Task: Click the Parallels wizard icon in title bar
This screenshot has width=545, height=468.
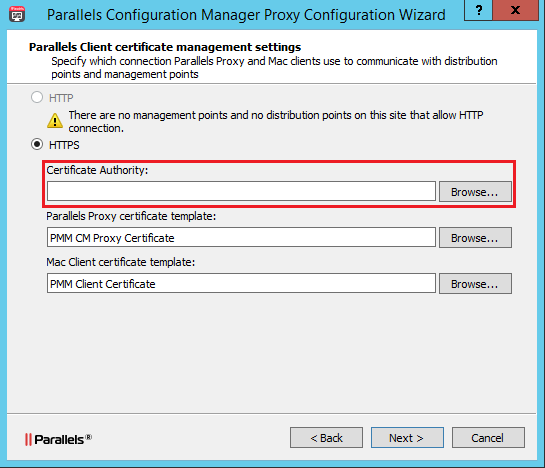Action: pyautogui.click(x=17, y=14)
